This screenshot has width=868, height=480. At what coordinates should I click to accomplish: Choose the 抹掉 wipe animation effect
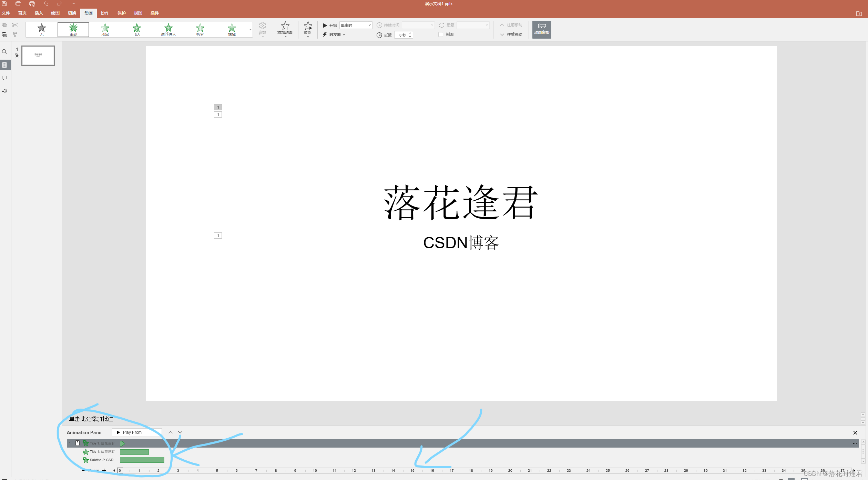coord(232,30)
